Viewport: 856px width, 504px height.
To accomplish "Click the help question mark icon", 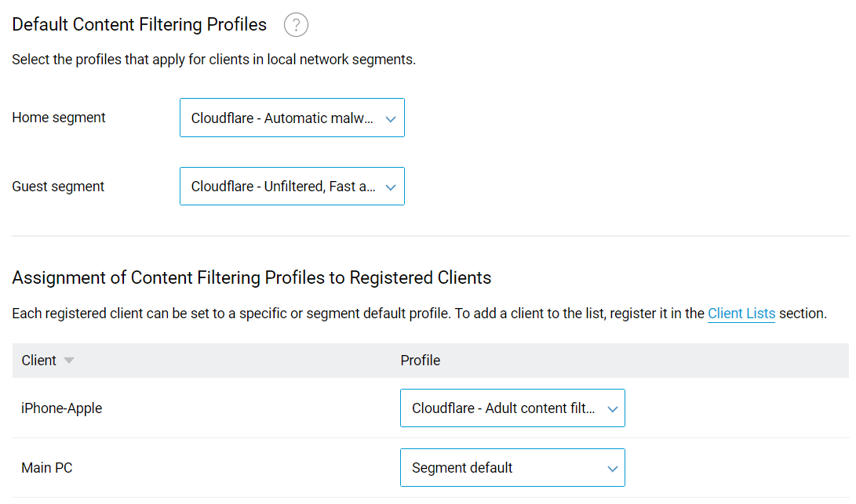I will pos(296,25).
